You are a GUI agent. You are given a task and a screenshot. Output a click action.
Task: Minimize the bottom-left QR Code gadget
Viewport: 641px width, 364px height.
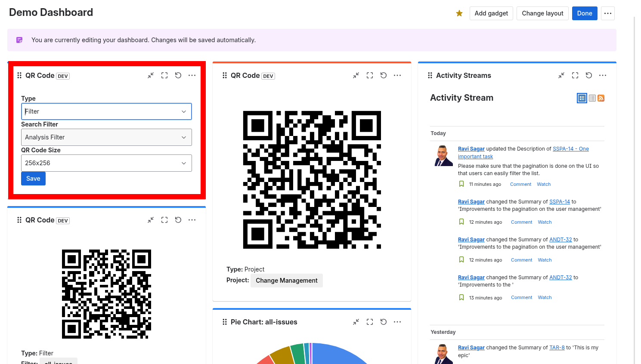click(151, 220)
